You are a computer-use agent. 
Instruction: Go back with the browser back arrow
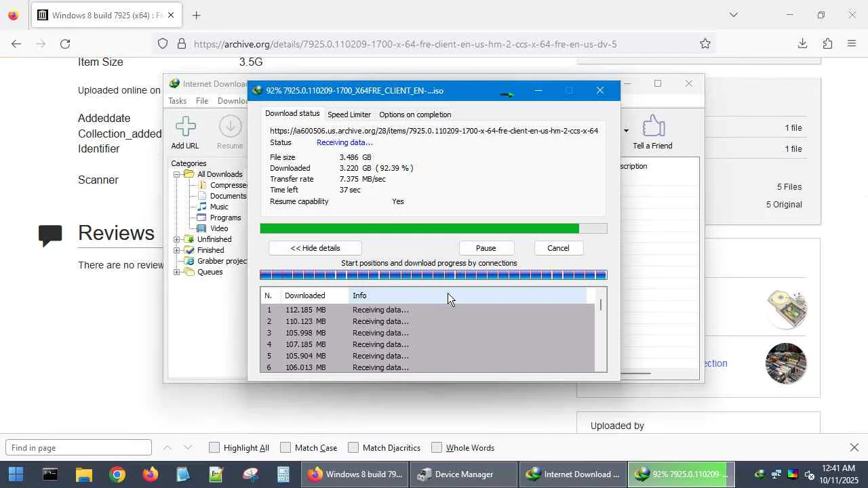point(16,44)
